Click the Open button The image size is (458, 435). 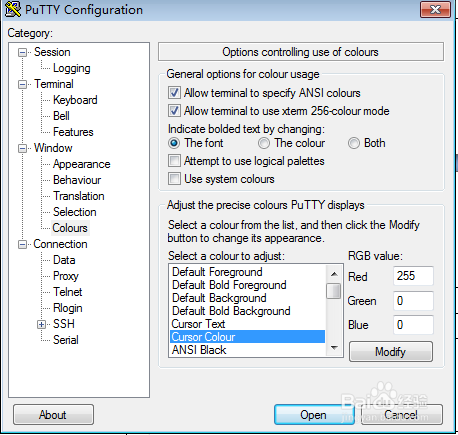pos(314,415)
